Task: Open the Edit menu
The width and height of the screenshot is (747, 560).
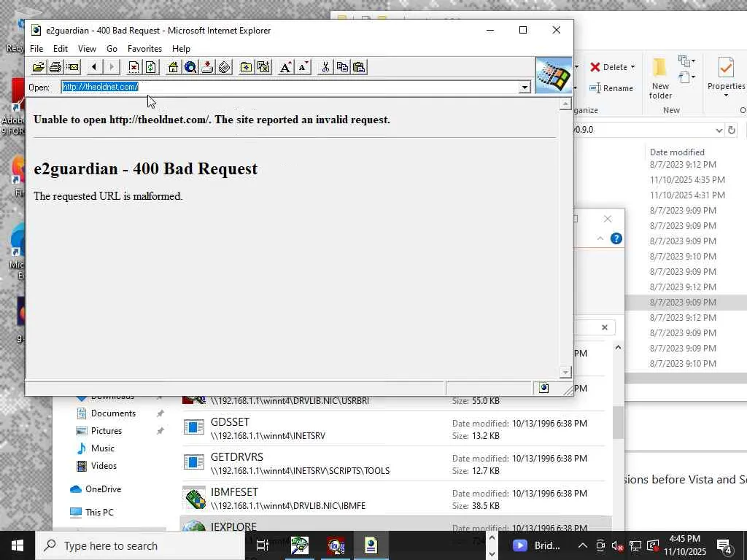Action: click(60, 49)
